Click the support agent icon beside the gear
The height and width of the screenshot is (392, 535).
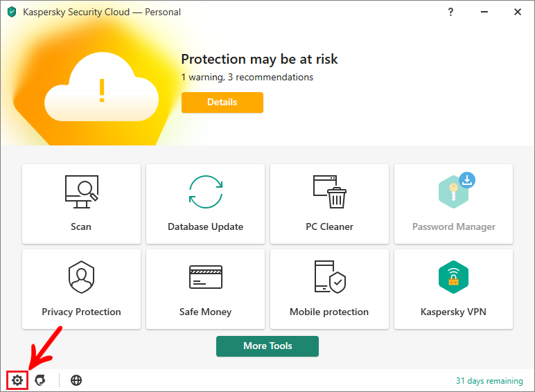coord(40,380)
